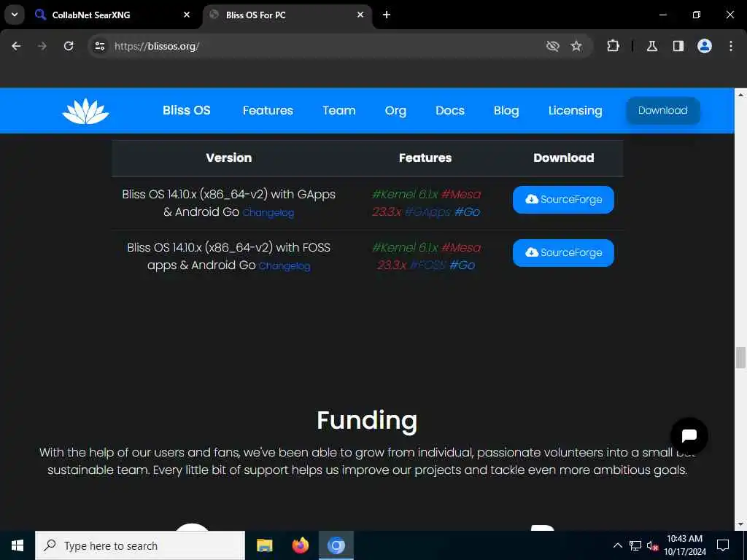
Task: Click the tracking protection eye icon
Action: tap(553, 46)
